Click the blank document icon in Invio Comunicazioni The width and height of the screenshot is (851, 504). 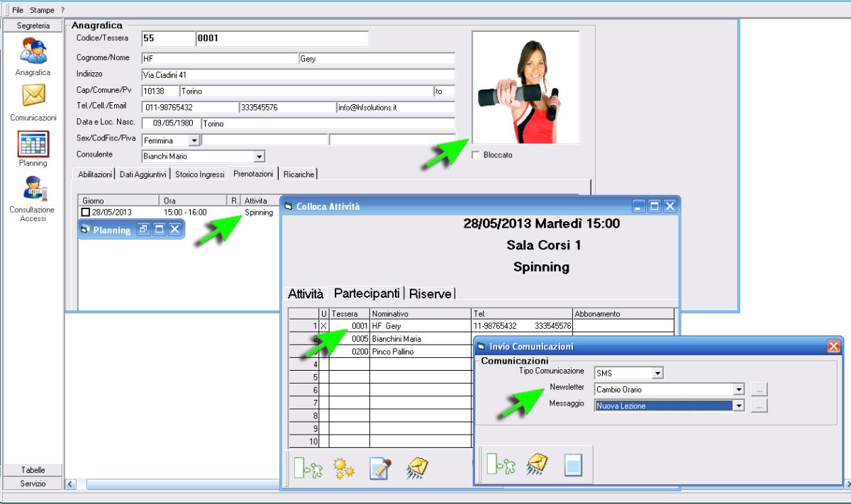click(572, 465)
